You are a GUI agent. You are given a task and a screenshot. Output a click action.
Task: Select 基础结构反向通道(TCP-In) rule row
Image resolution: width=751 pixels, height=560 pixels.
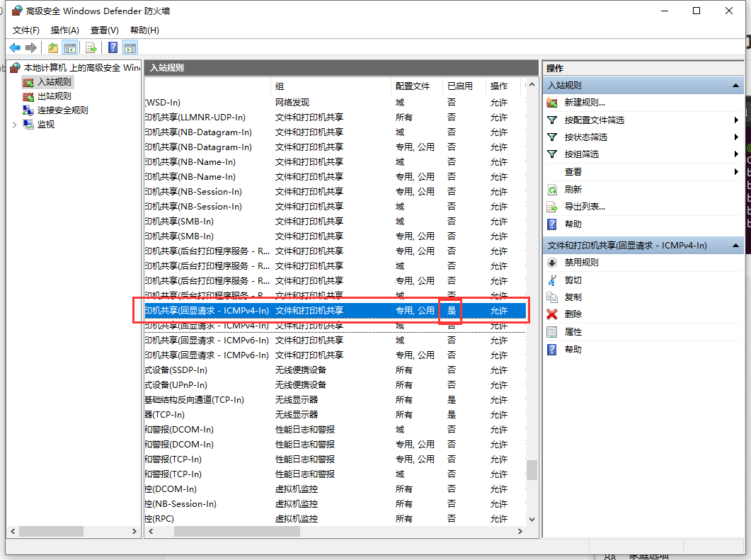point(335,399)
